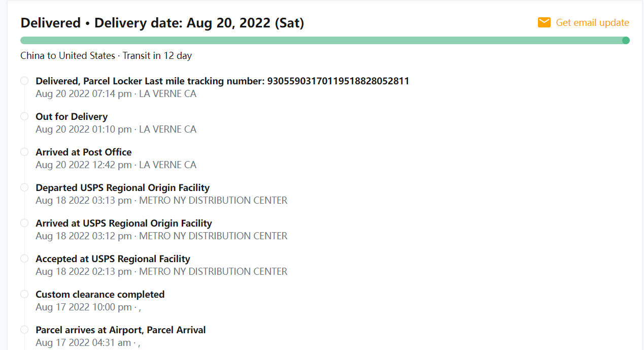Click the Custom clearance completed circle marker
644x350 pixels.
click(x=24, y=294)
